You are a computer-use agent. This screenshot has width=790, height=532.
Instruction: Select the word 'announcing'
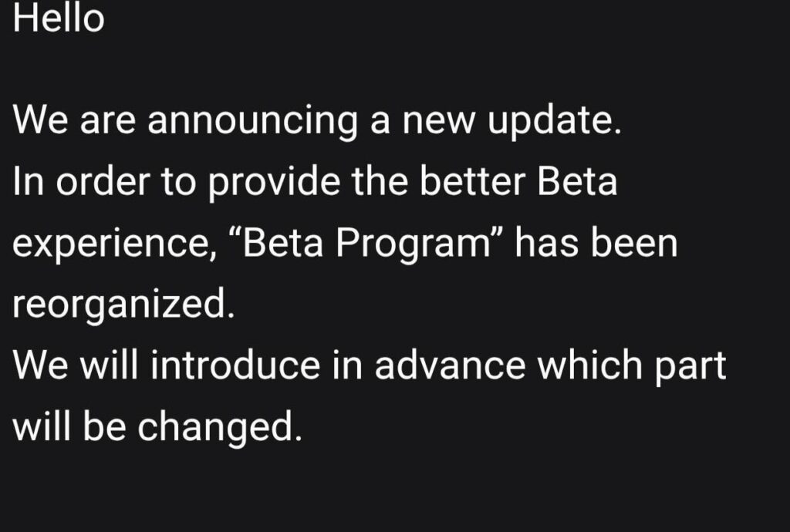point(252,121)
